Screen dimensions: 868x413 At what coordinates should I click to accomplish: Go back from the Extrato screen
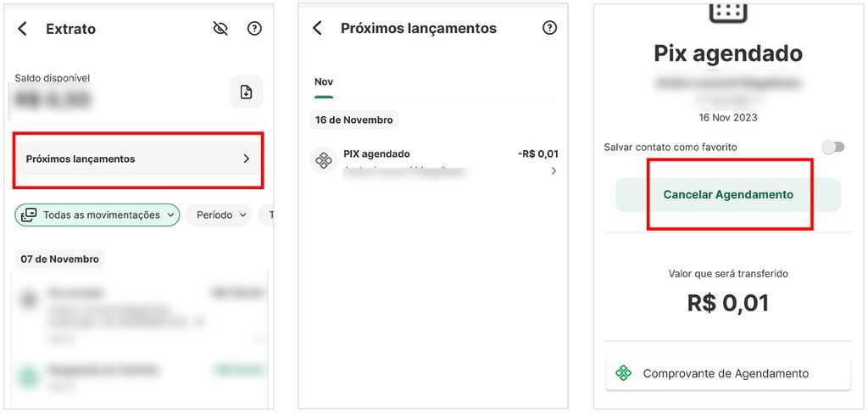click(x=22, y=29)
